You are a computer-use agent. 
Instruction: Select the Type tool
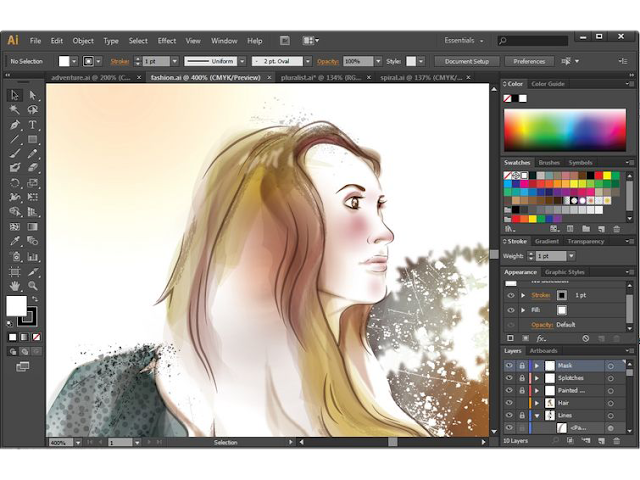[33, 125]
